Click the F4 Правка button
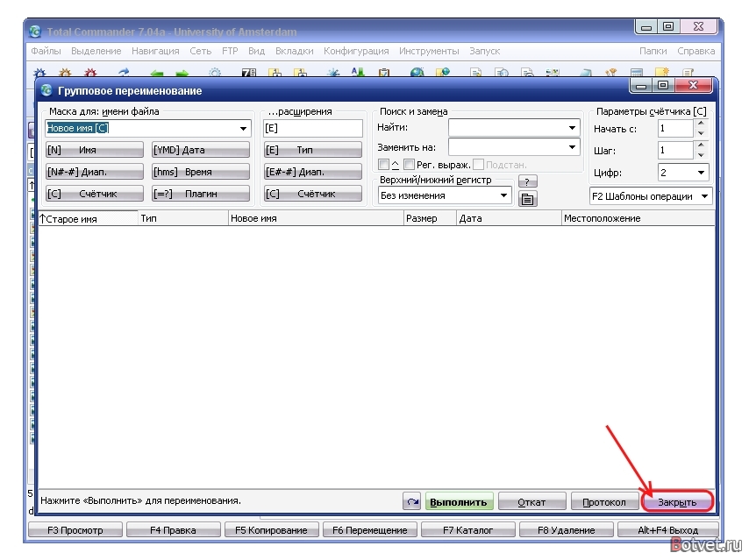 click(x=173, y=530)
